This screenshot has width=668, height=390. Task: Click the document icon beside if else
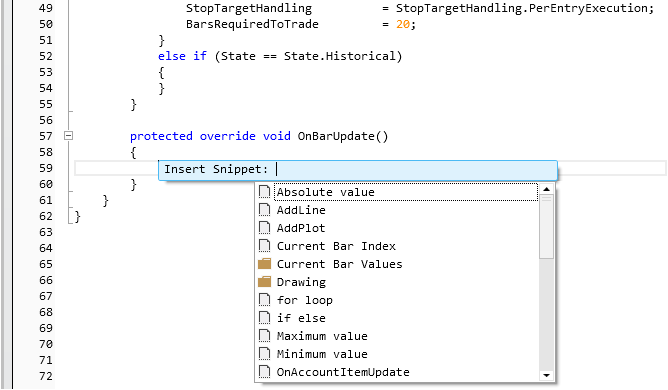pos(264,318)
